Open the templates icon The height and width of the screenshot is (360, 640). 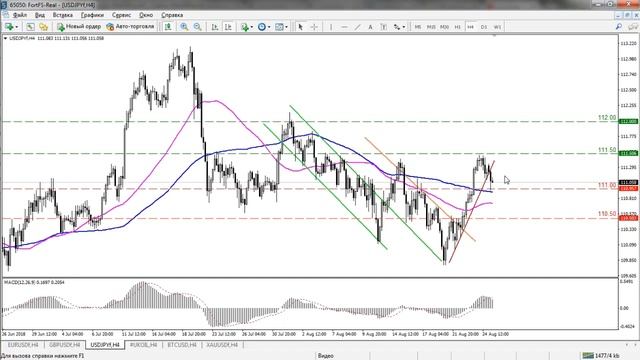point(279,27)
